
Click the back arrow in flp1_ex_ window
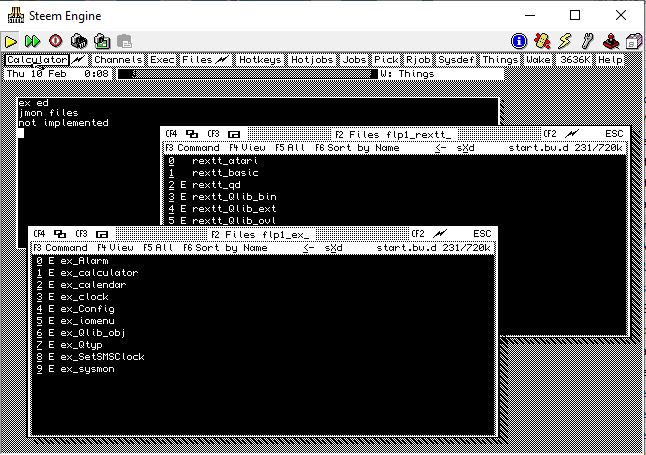[x=309, y=248]
